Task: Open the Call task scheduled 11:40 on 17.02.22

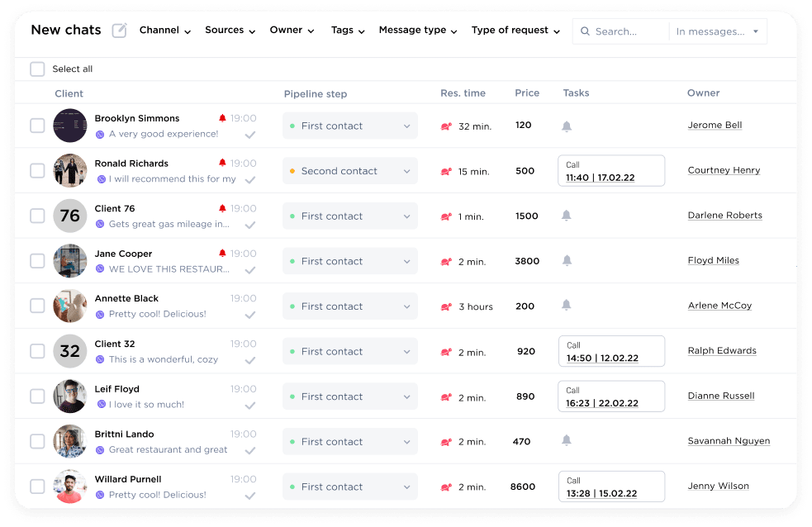Action: [610, 169]
